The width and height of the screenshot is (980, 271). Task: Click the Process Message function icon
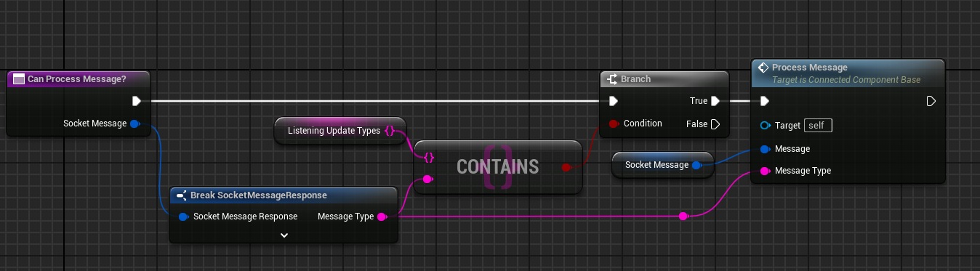[763, 68]
